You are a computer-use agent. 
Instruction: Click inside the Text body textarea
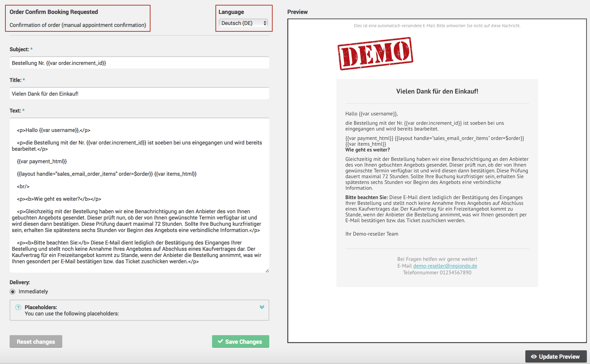pos(139,195)
